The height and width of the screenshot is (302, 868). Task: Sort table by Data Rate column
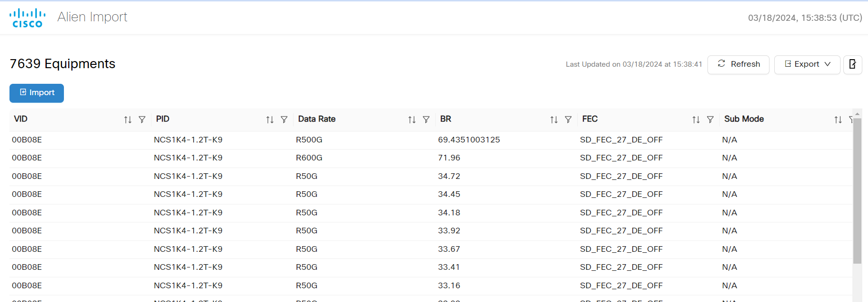412,120
